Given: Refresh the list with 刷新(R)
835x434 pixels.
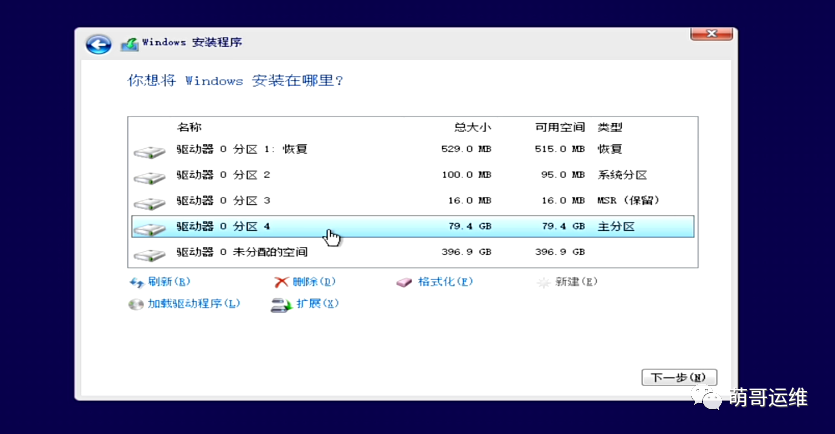Looking at the screenshot, I should point(169,282).
